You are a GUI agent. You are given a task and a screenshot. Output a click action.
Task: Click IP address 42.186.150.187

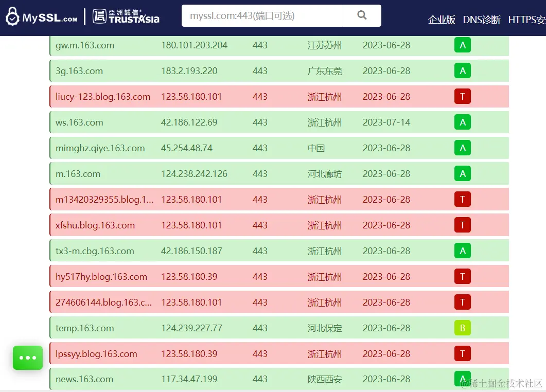point(191,251)
